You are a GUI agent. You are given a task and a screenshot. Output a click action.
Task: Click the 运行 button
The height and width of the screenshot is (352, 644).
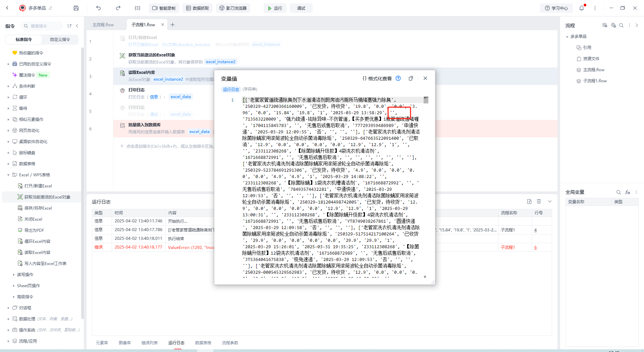click(275, 8)
